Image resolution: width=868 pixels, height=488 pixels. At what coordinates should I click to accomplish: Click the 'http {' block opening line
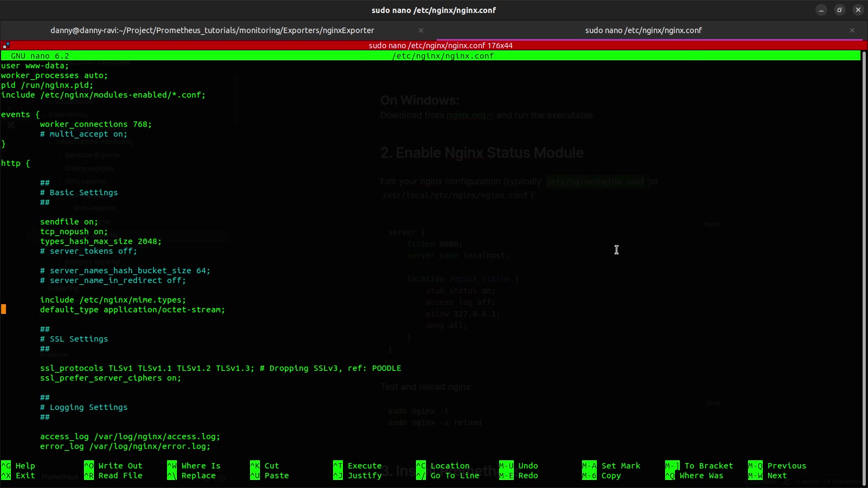coord(16,163)
